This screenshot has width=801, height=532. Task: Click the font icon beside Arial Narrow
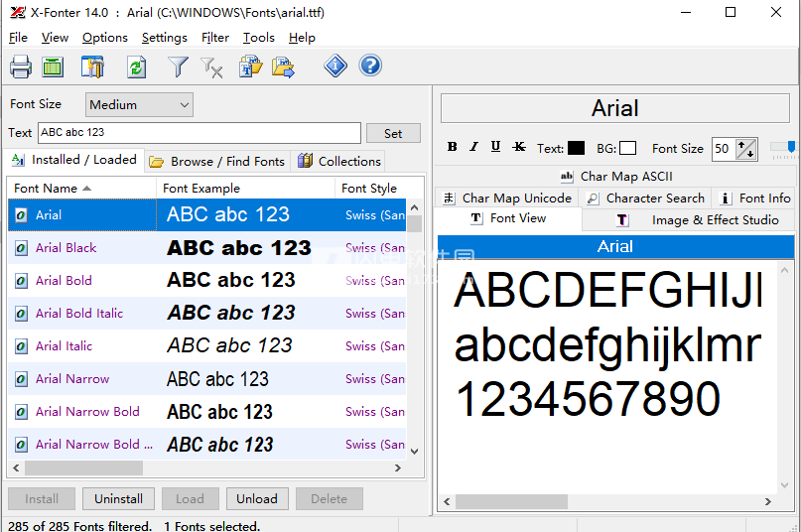point(21,379)
